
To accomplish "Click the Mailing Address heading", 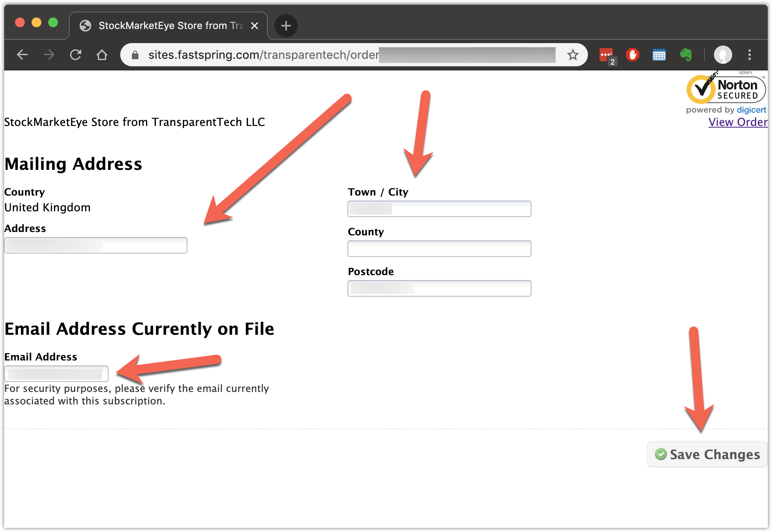I will click(73, 164).
